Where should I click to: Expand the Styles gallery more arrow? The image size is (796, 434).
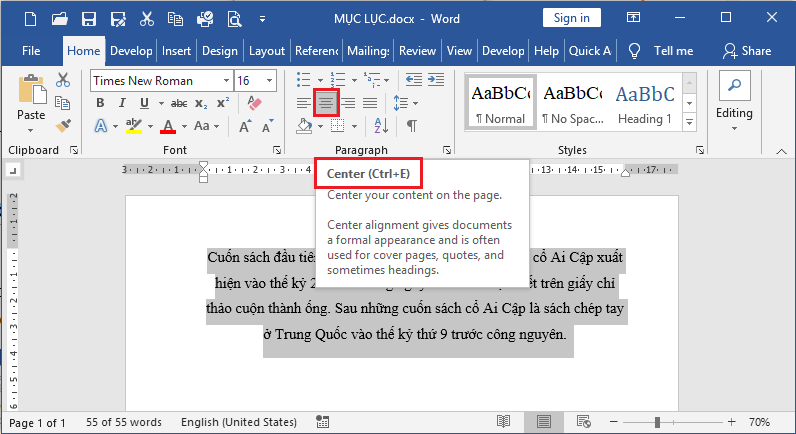tap(689, 121)
